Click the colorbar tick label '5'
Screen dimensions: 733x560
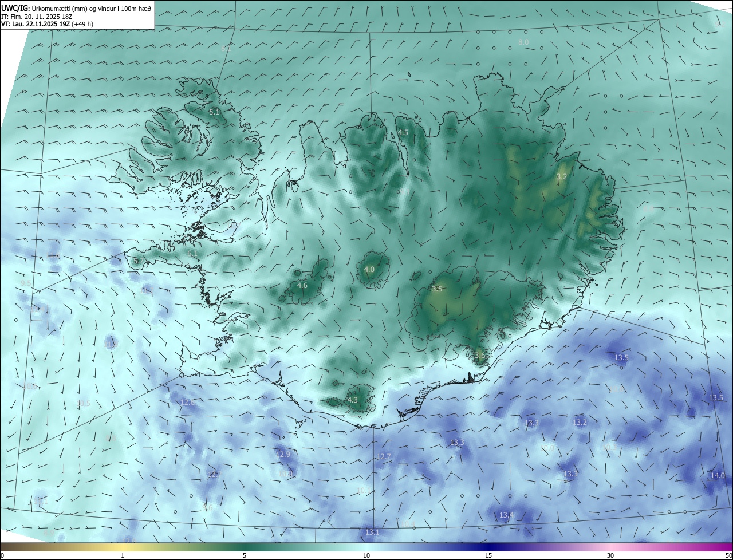click(245, 555)
